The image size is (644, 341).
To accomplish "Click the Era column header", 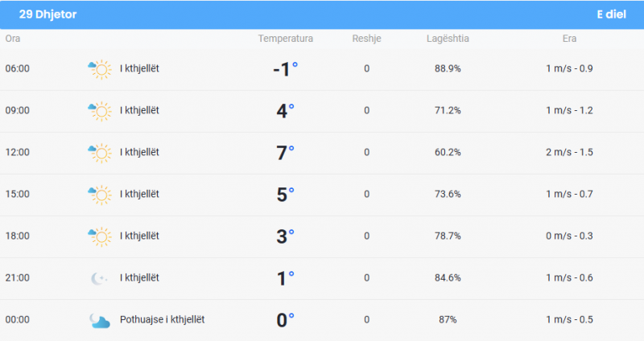I will tap(569, 39).
